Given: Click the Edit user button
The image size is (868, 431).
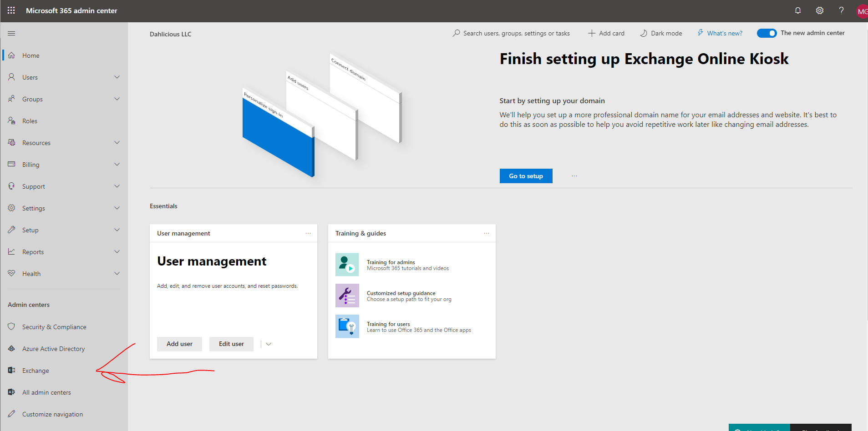Looking at the screenshot, I should [x=231, y=344].
